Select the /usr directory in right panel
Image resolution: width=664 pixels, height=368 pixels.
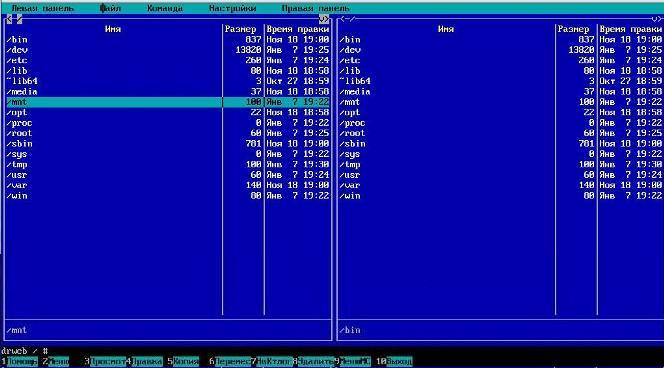(500, 175)
